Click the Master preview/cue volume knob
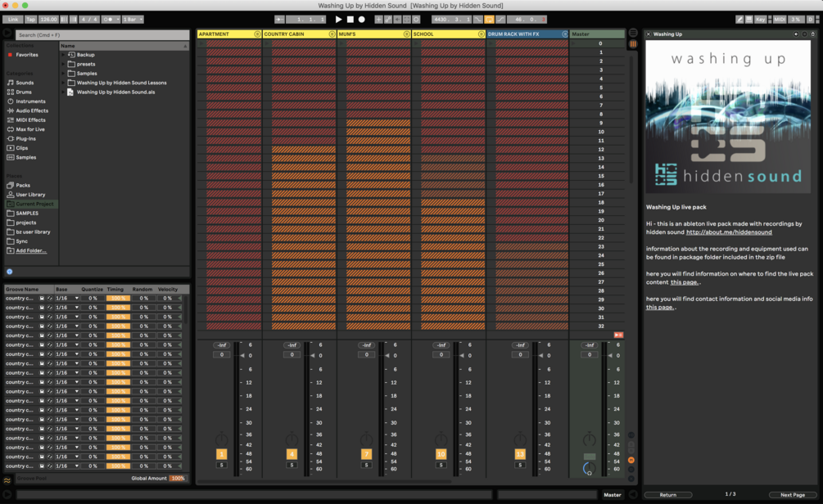This screenshot has width=823, height=504. pyautogui.click(x=590, y=468)
